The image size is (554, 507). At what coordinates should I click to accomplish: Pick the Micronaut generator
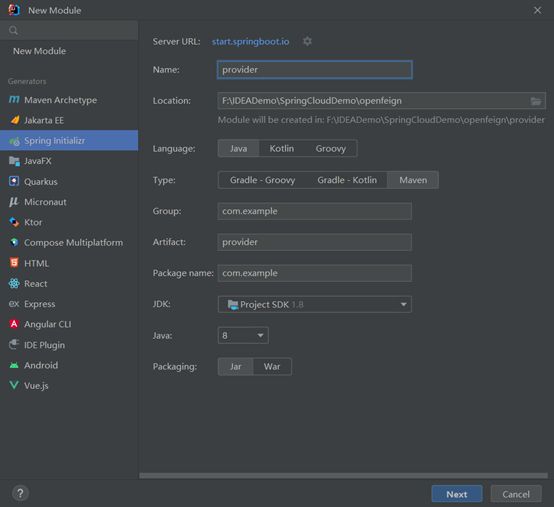(69, 202)
